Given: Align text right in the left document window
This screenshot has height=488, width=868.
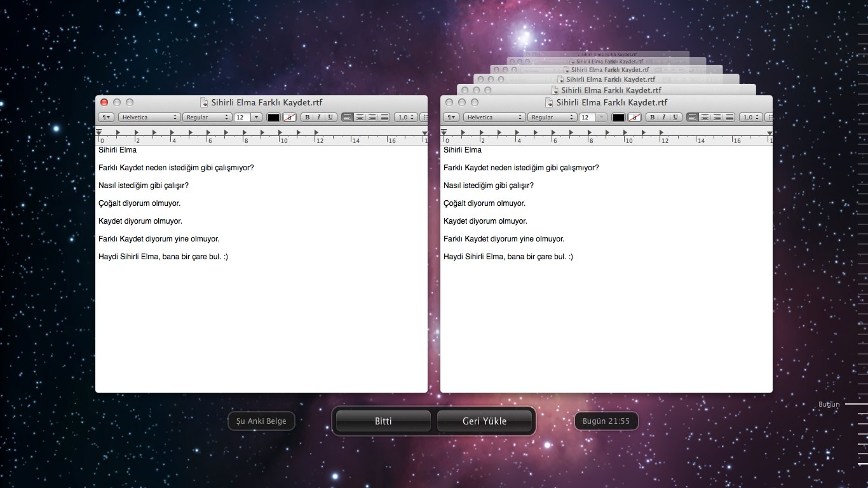Looking at the screenshot, I should click(372, 118).
